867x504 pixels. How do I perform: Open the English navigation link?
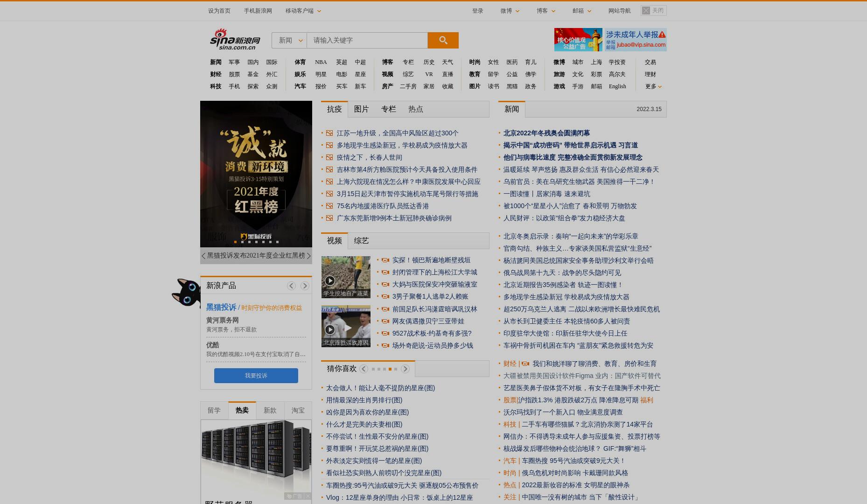tap(617, 86)
